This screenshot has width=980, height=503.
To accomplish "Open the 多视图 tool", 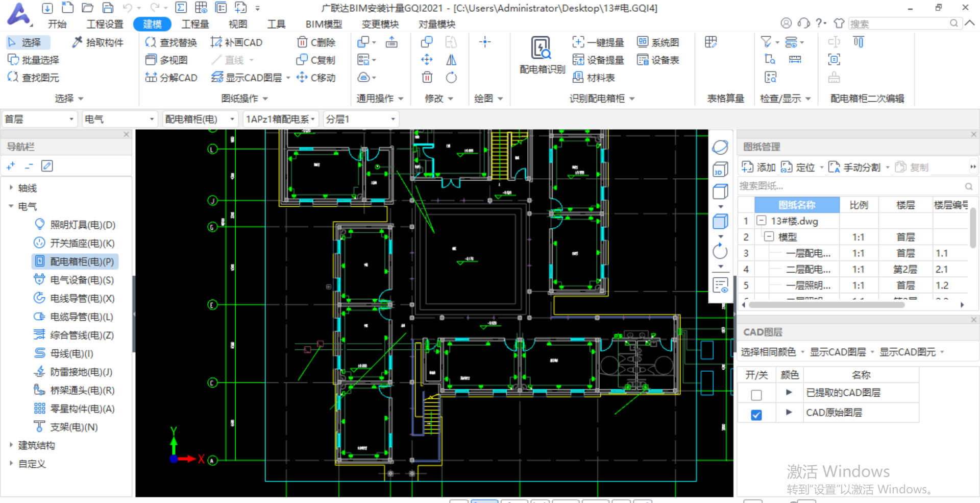I will (x=167, y=60).
